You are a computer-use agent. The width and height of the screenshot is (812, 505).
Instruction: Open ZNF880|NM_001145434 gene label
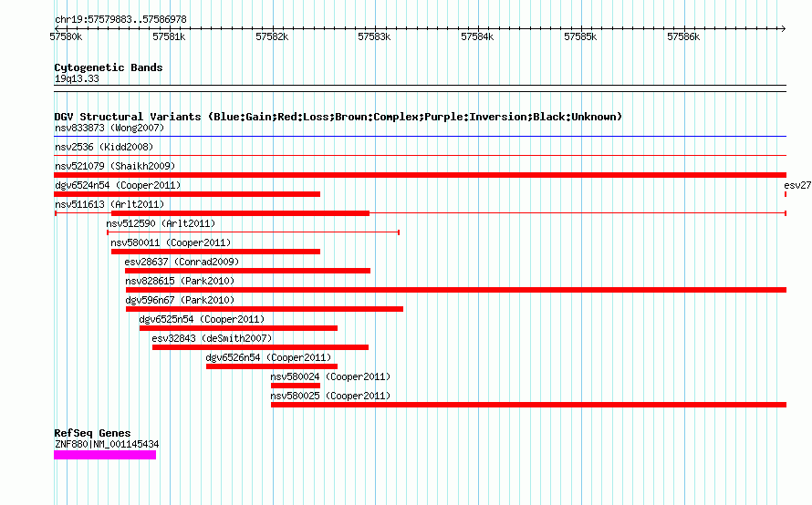point(107,444)
